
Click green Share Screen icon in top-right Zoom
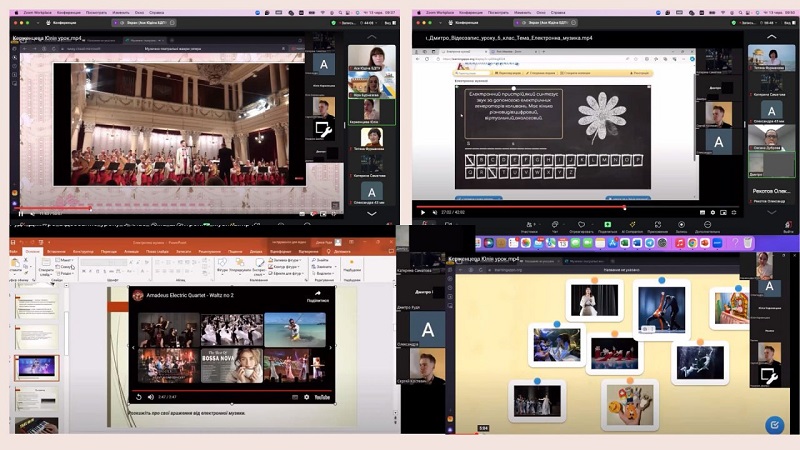pyautogui.click(x=607, y=224)
